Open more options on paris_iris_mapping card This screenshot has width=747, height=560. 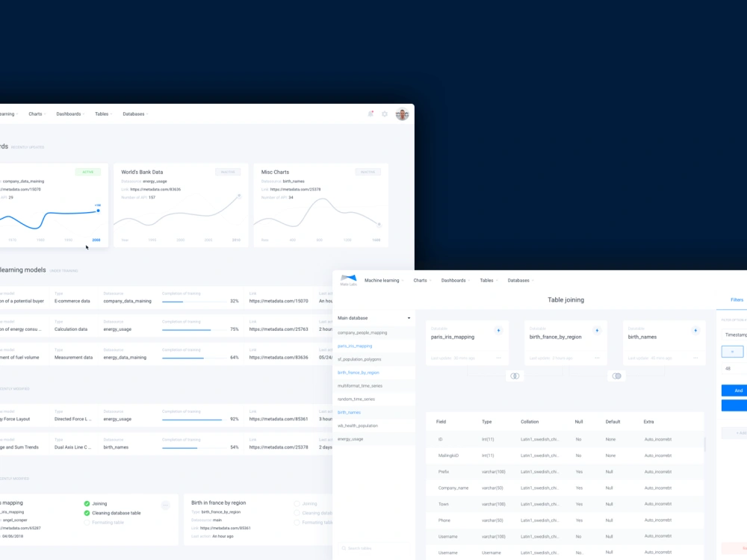(x=498, y=358)
